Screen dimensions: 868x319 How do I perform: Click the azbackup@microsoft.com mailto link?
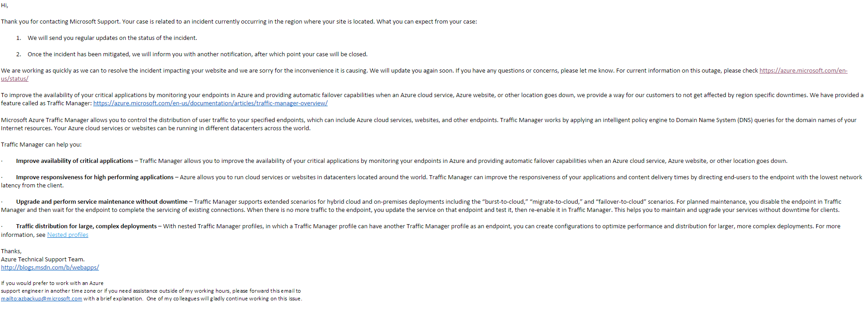41,299
